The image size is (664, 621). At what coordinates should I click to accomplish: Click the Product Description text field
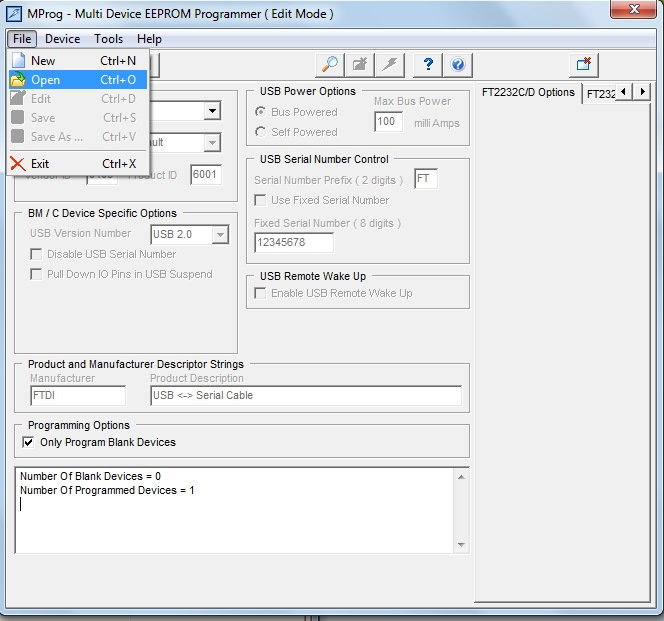point(306,395)
